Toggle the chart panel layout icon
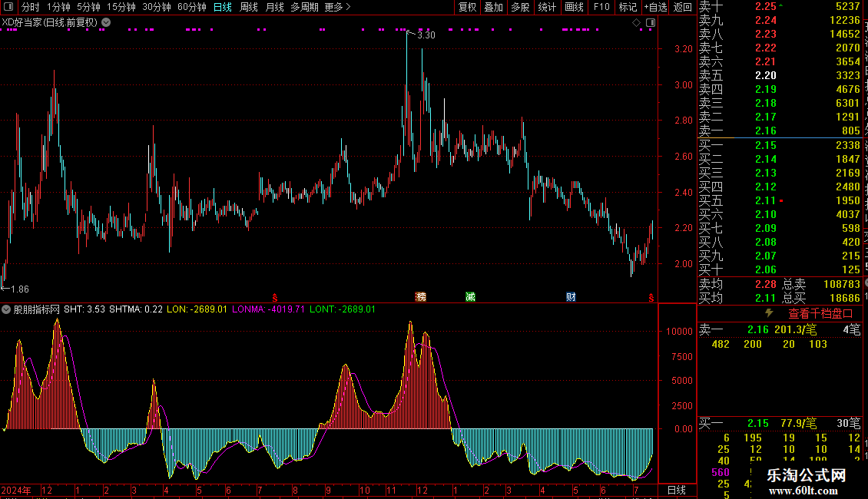 651,23
